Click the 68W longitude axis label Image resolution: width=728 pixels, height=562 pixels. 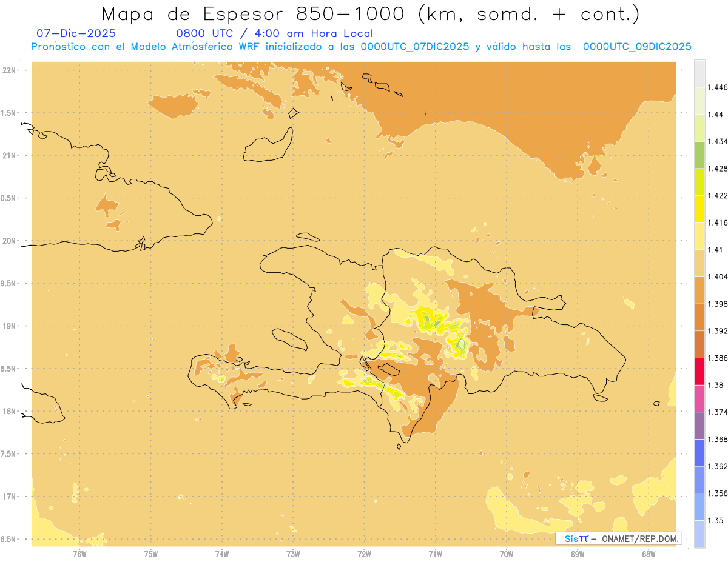tap(649, 554)
